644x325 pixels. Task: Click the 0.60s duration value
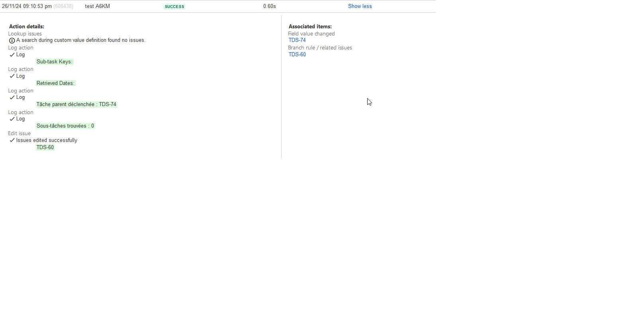(270, 6)
